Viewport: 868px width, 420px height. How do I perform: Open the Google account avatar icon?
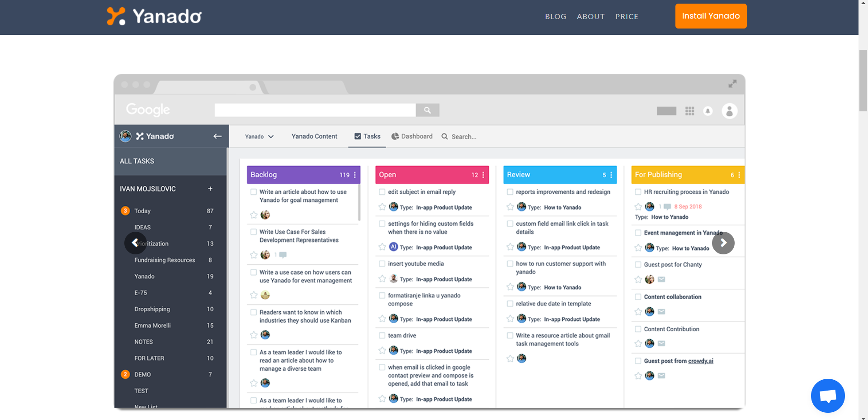coord(729,111)
